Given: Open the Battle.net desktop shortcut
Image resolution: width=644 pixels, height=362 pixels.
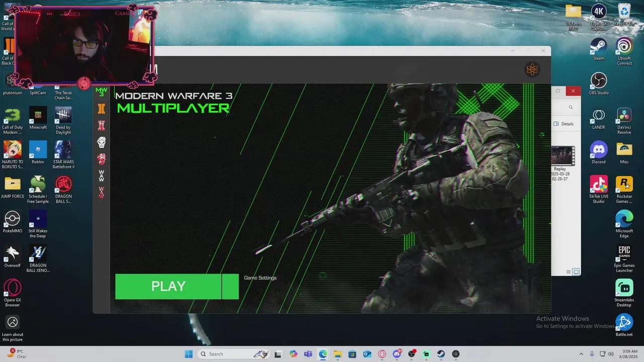Looking at the screenshot, I should coord(624,325).
